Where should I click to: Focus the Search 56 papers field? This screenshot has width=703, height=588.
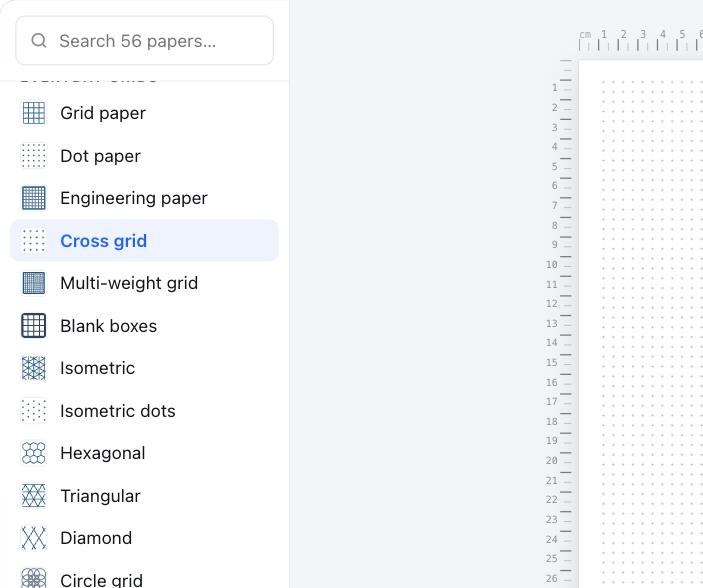[x=144, y=40]
